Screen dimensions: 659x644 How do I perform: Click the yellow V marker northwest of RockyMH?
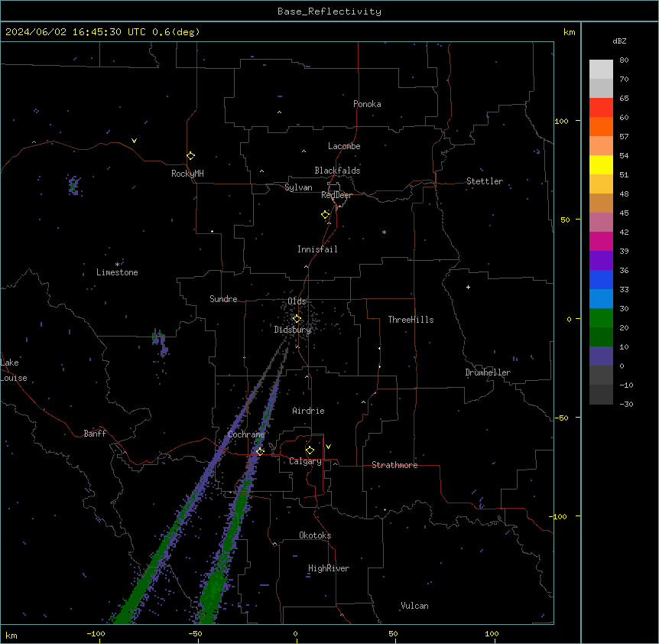(x=134, y=141)
